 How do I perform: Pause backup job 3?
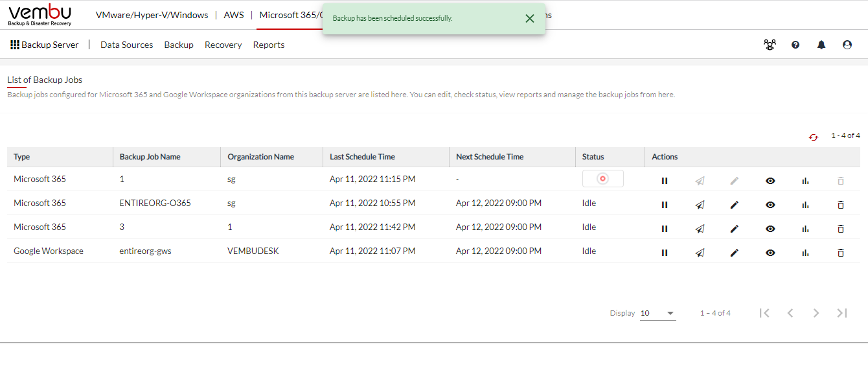(x=665, y=229)
